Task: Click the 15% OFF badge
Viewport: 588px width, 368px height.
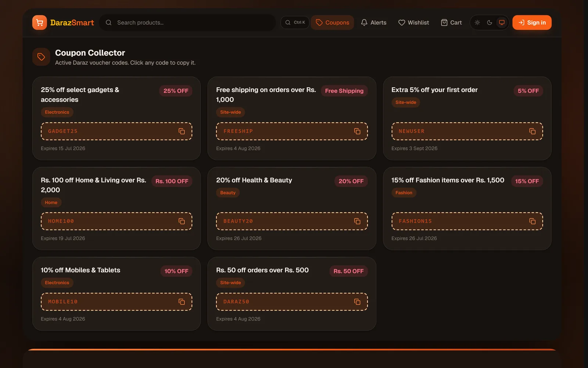Action: 527,181
